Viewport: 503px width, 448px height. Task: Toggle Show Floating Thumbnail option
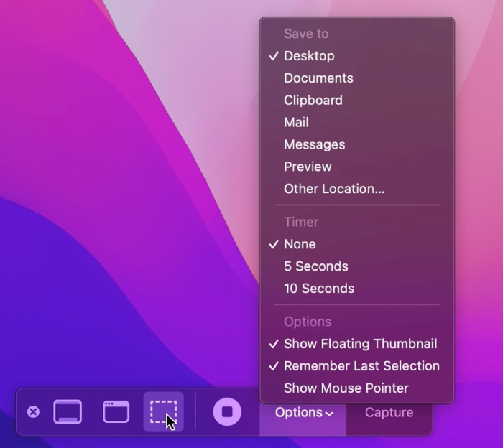tap(360, 344)
